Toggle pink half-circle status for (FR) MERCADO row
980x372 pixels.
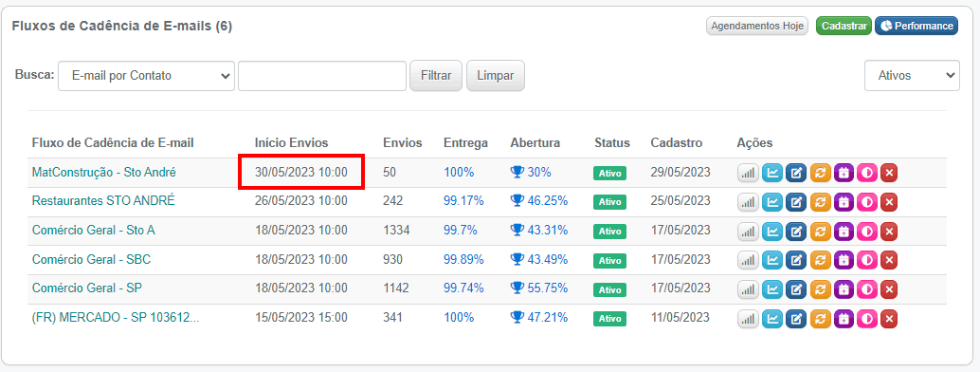click(866, 319)
